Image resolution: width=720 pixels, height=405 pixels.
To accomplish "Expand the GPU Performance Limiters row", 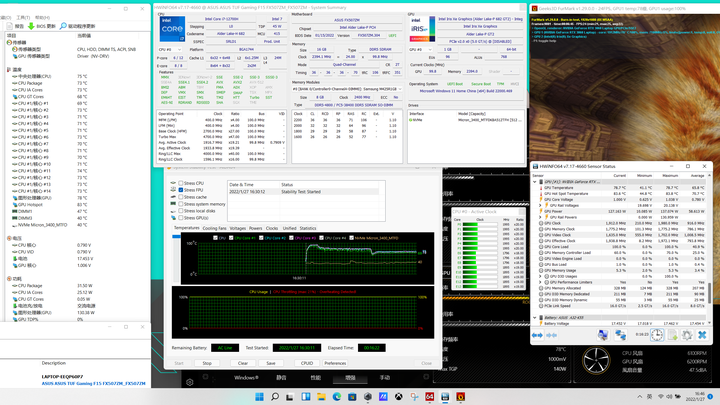I will tap(540, 282).
